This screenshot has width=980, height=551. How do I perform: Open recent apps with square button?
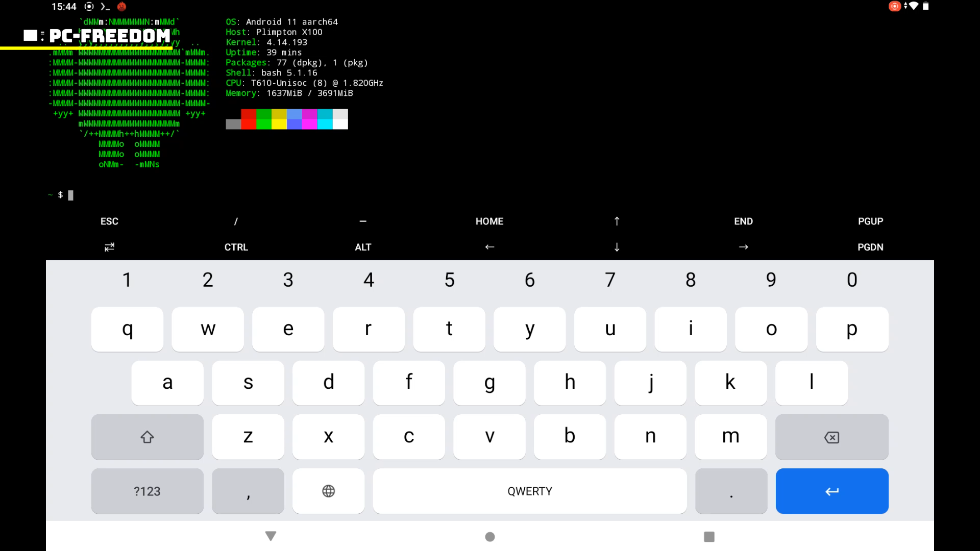click(708, 536)
